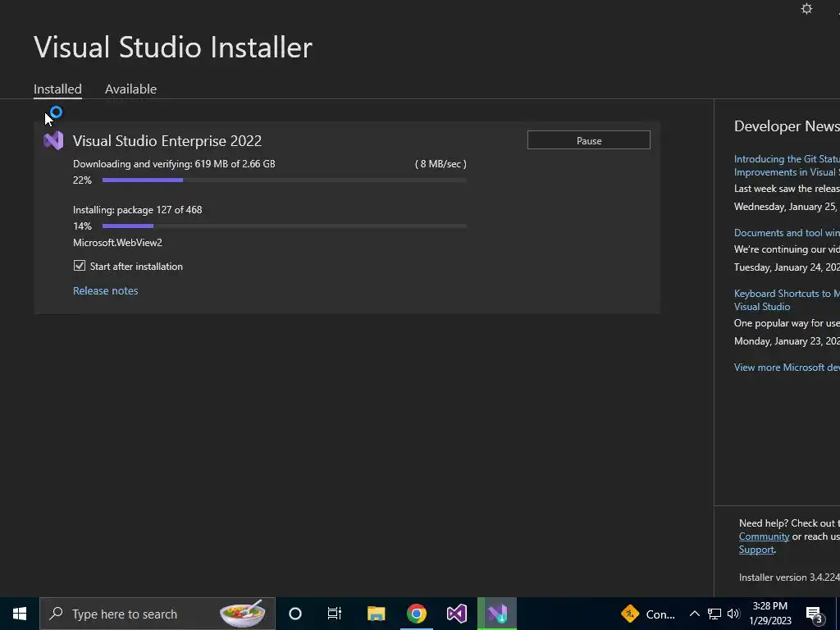
Task: Open the installer settings gear icon
Action: (x=806, y=9)
